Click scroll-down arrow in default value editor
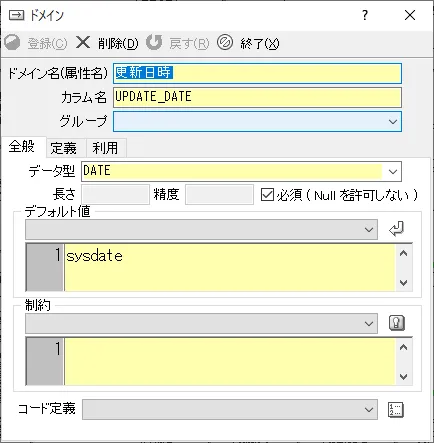The width and height of the screenshot is (434, 443). (403, 283)
